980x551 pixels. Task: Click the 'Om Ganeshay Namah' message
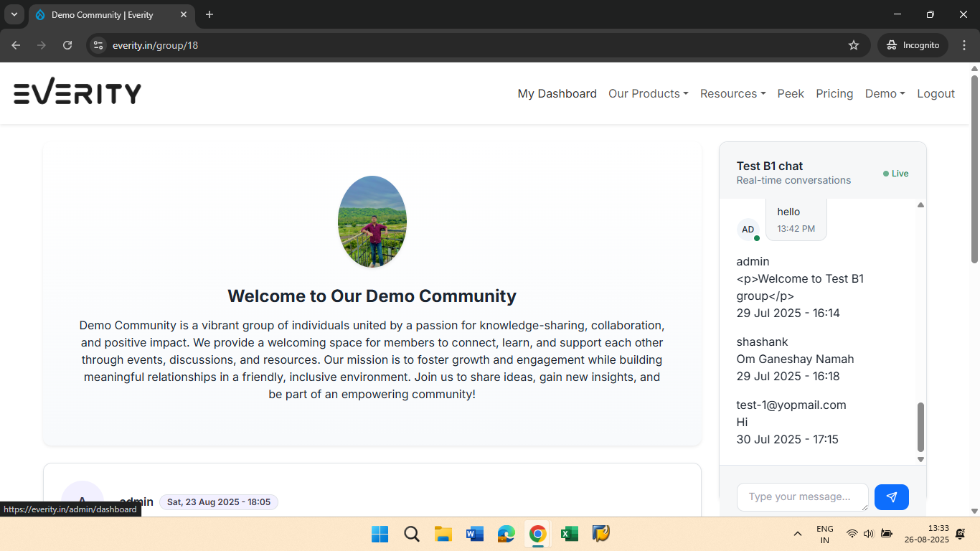[x=795, y=359]
